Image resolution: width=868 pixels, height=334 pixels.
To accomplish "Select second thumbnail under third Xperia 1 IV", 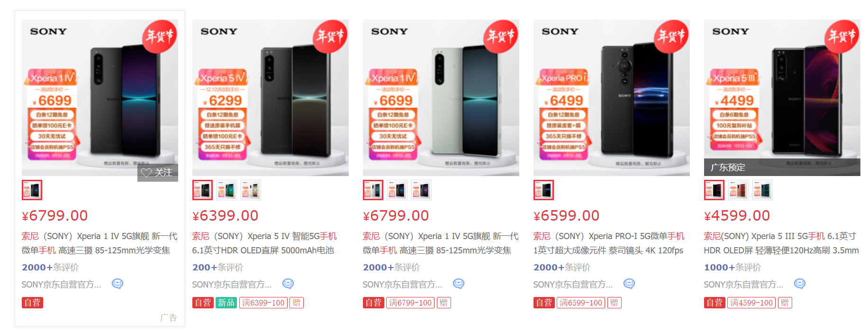I will click(x=397, y=190).
